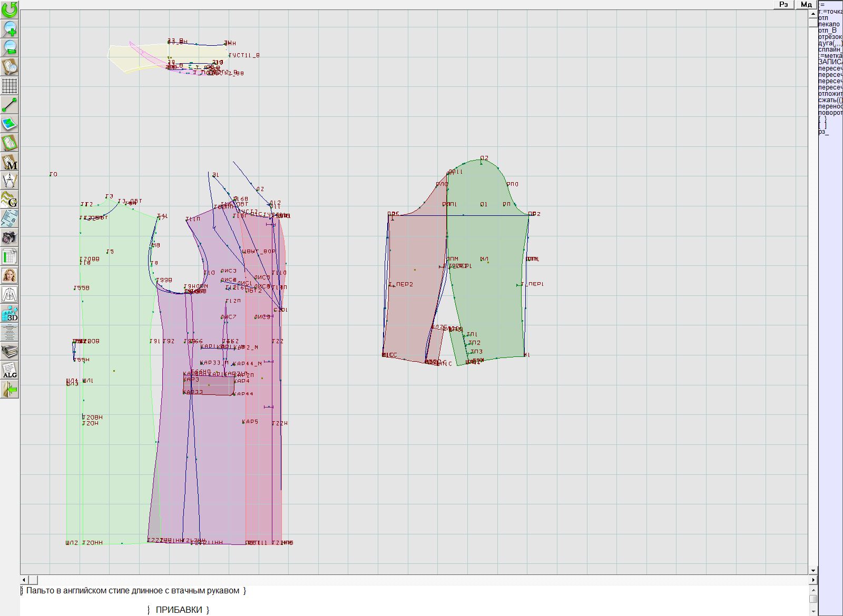The width and height of the screenshot is (843, 616).
Task: Click the door exit icon
Action: tap(9, 390)
